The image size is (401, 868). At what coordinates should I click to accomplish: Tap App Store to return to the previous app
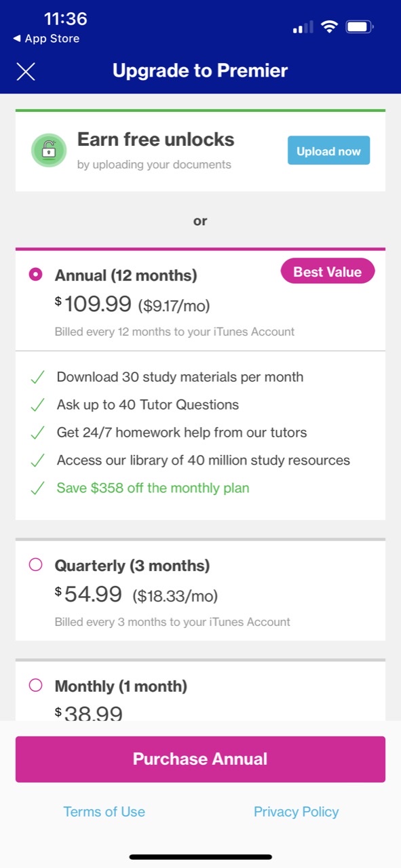pos(45,39)
